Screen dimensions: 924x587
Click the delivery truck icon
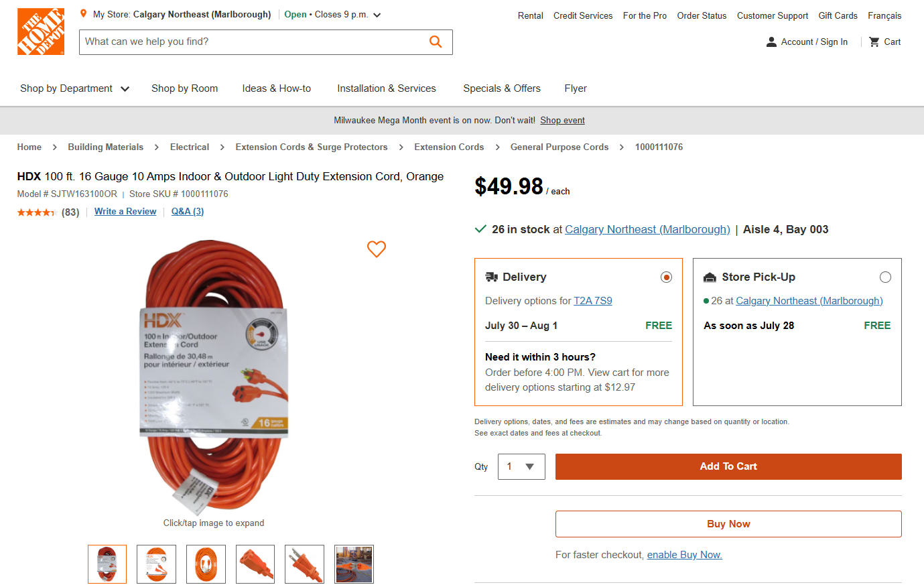click(x=492, y=276)
